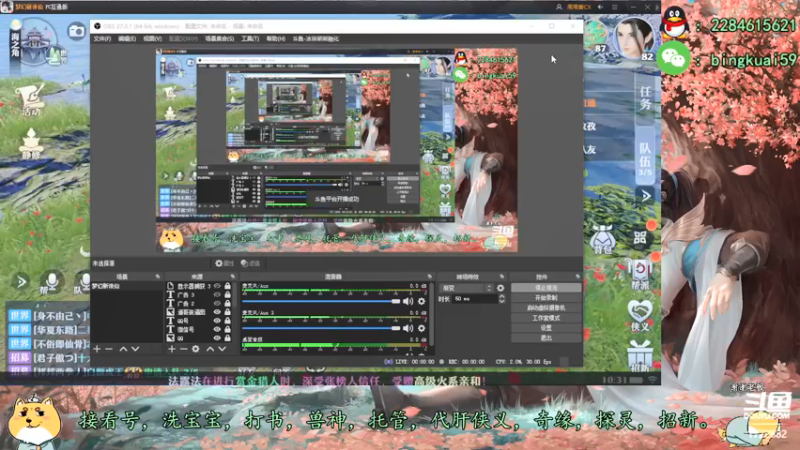Viewport: 800px width, 450px height.
Task: Toggle visibility eye of 广告 2 source
Action: (217, 304)
